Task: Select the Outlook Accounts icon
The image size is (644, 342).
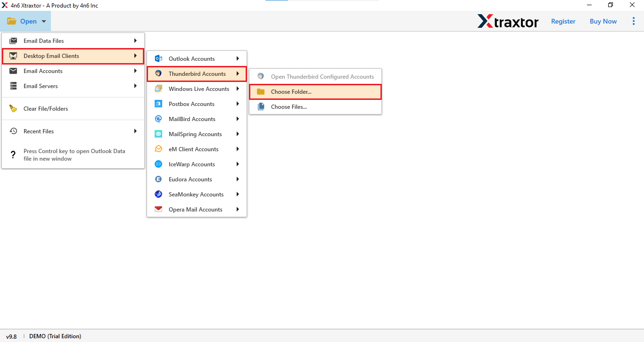Action: click(x=158, y=58)
